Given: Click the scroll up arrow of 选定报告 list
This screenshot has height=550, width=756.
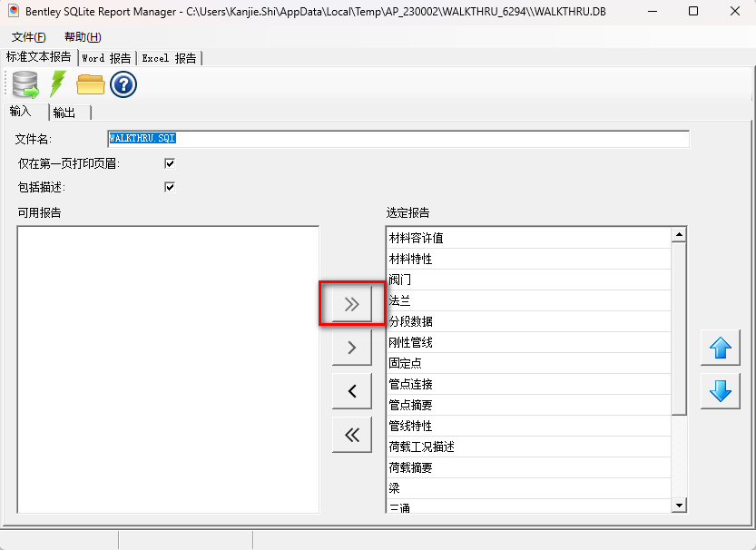Looking at the screenshot, I should (x=679, y=235).
